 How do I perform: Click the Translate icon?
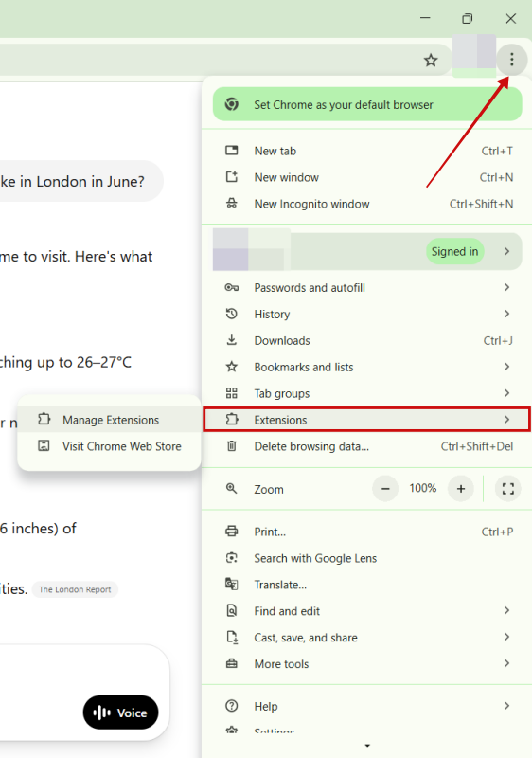pyautogui.click(x=232, y=584)
